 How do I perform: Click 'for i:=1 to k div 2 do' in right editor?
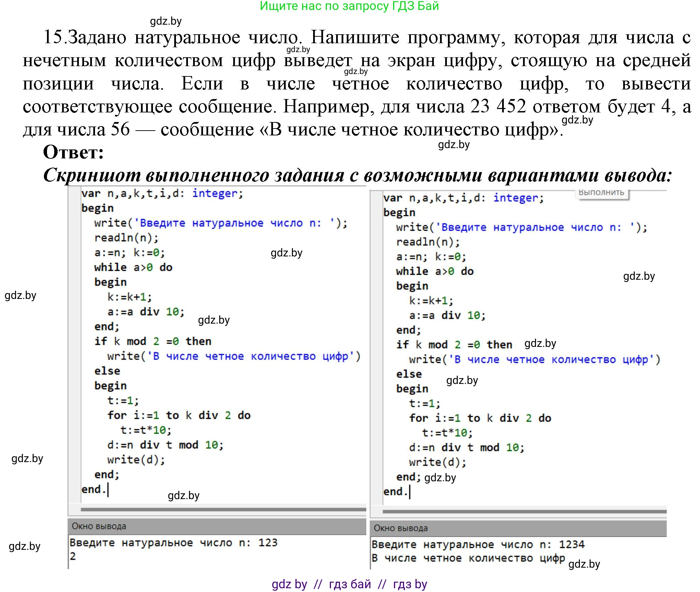[x=480, y=418]
